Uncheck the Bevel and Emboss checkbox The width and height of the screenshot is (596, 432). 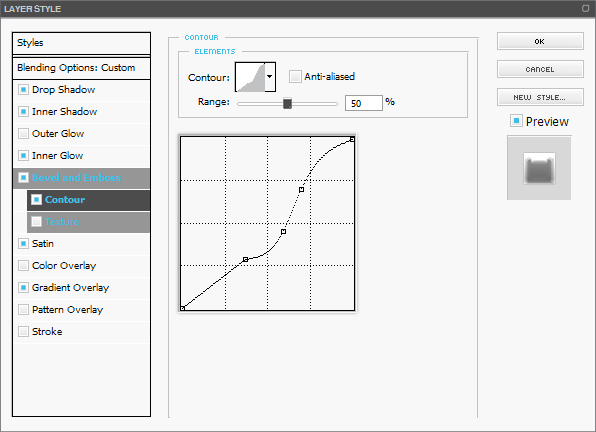click(x=23, y=178)
